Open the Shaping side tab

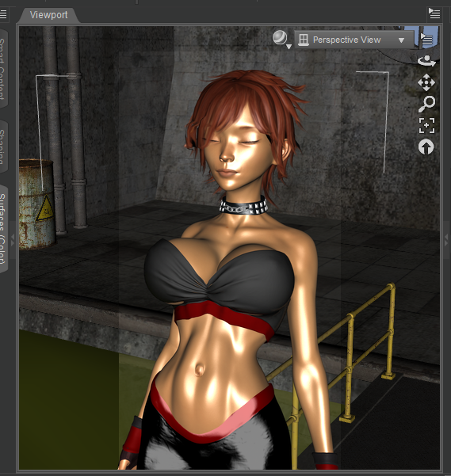3,147
